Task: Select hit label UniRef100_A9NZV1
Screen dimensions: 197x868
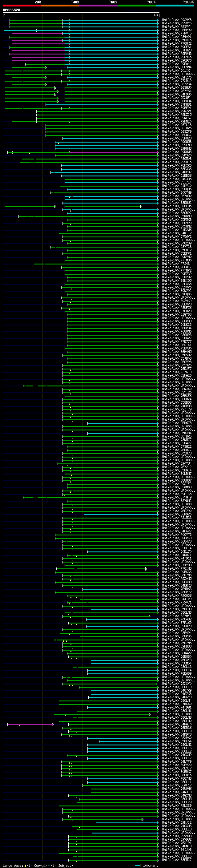Action: (177, 111)
